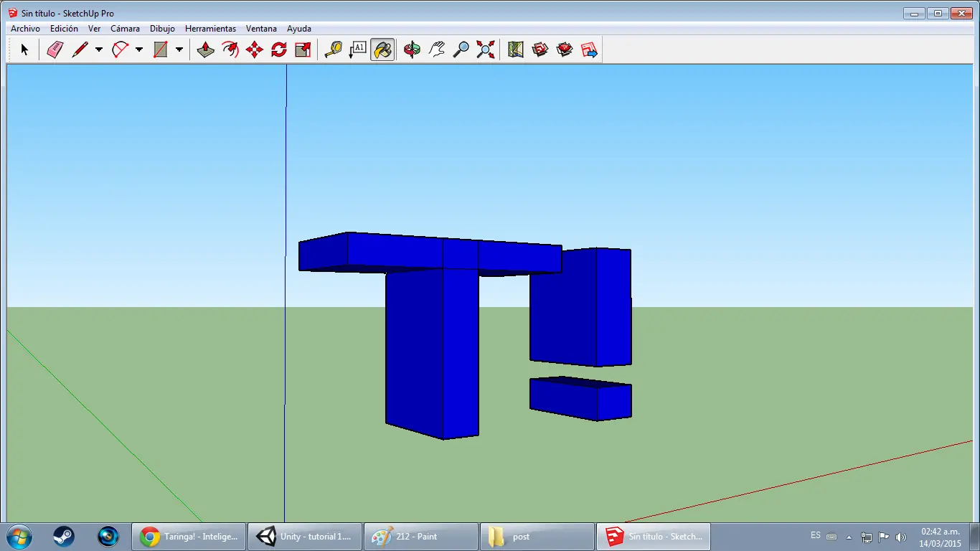Open the Cámara menu
The width and height of the screenshot is (980, 551).
(x=125, y=29)
